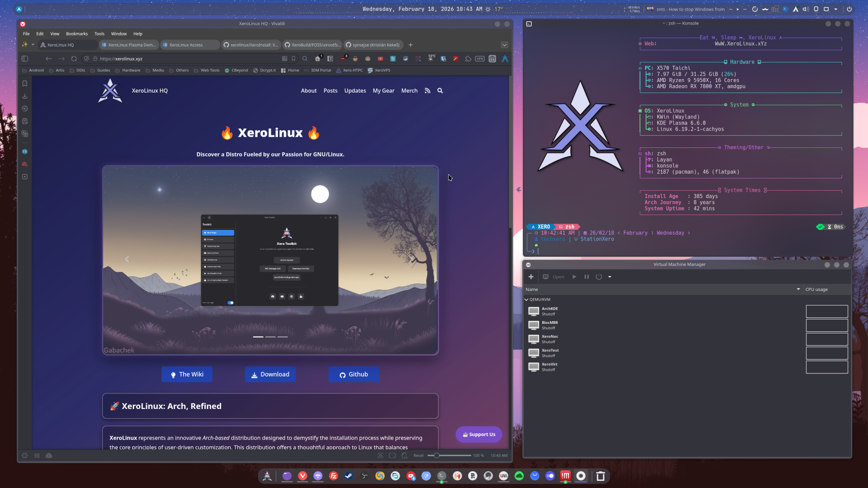
Task: Toggle the VPN button in browser toolbar
Action: 479,59
